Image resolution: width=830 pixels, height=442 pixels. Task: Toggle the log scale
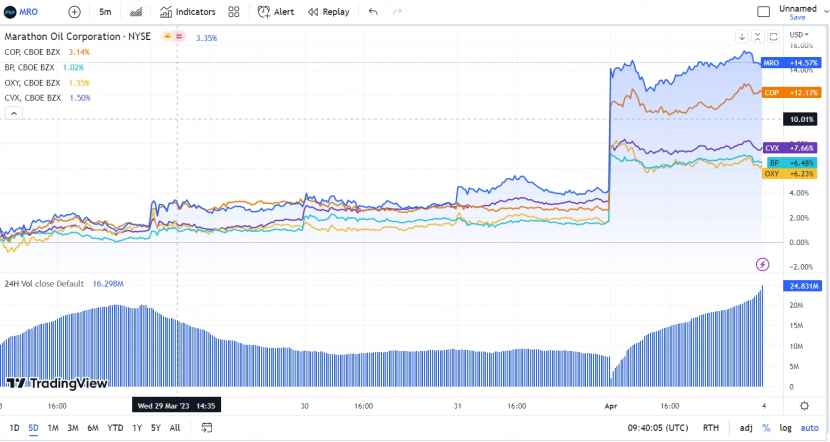click(786, 428)
